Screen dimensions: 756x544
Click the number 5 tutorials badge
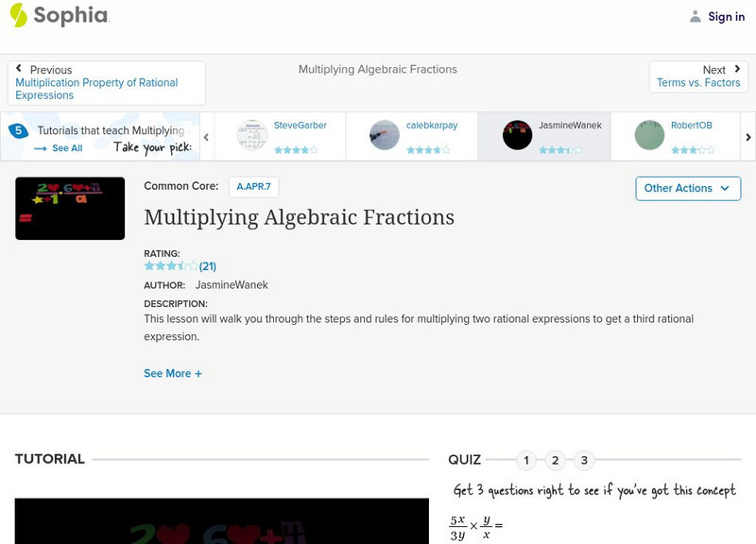(17, 130)
